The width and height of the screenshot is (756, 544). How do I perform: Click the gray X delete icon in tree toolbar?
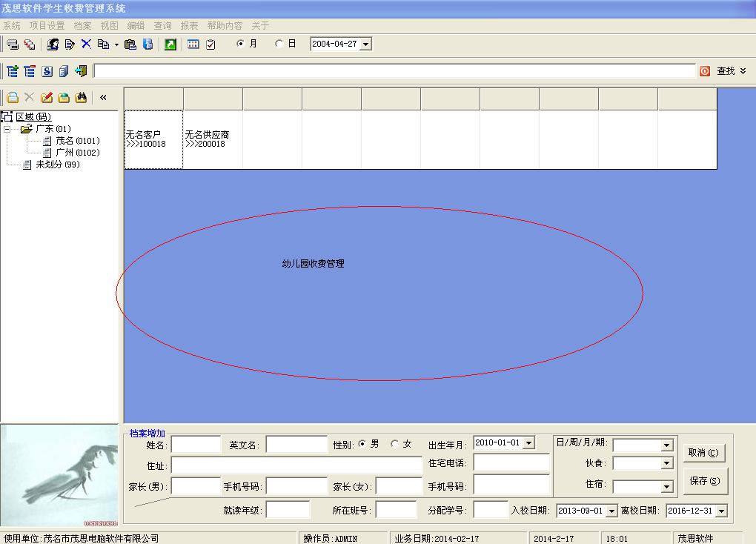pyautogui.click(x=30, y=97)
